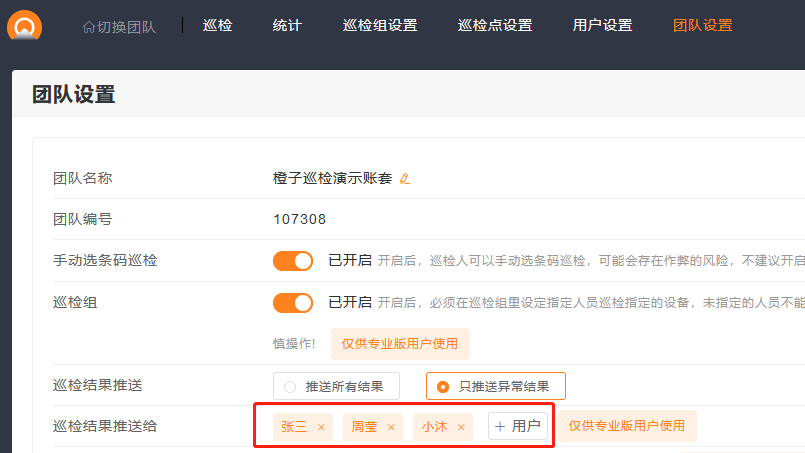Click 切换团队 to switch teams

pos(119,26)
